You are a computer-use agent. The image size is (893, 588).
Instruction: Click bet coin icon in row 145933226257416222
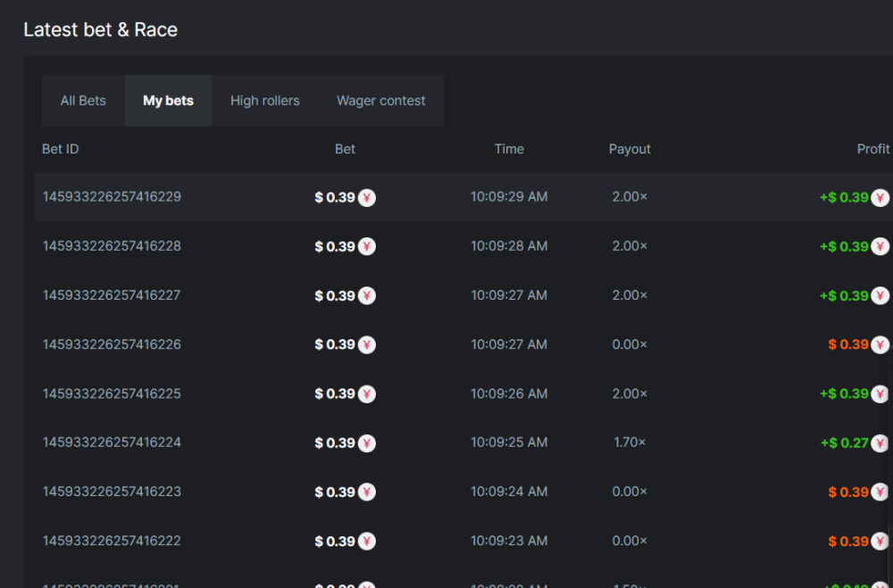(367, 541)
